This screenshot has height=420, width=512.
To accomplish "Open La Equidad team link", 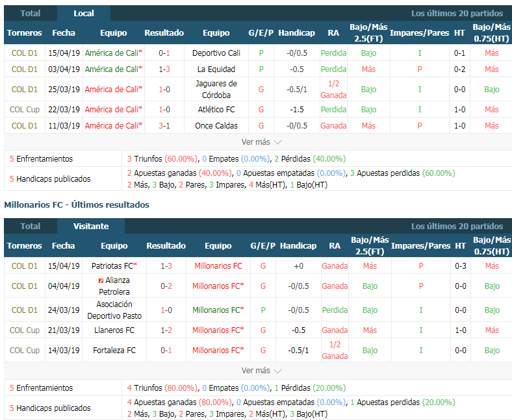I will (x=216, y=69).
